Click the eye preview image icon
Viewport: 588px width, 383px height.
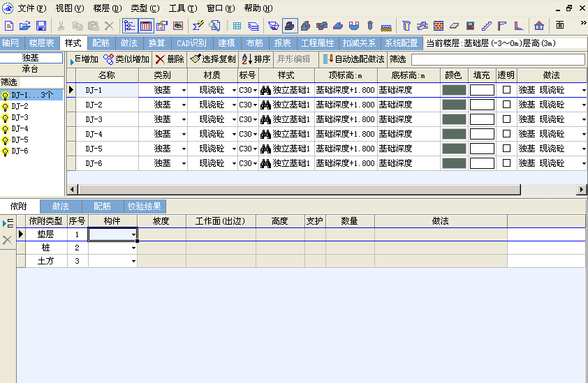coord(178,26)
